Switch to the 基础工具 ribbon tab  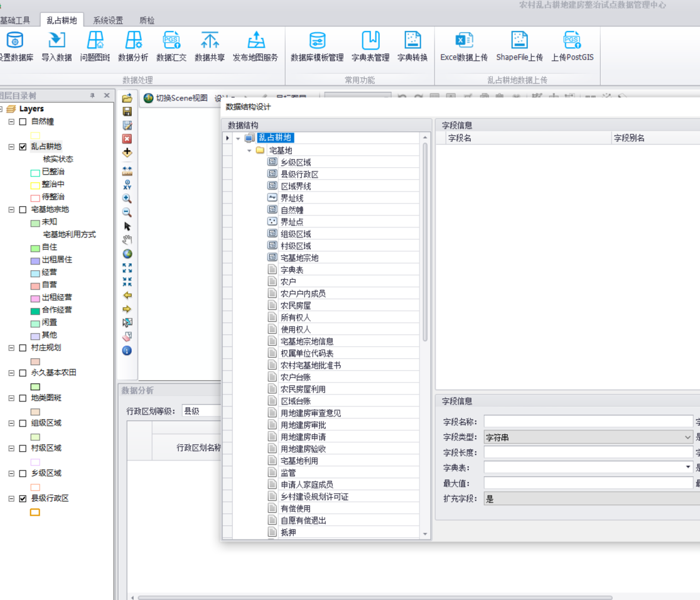click(x=15, y=20)
